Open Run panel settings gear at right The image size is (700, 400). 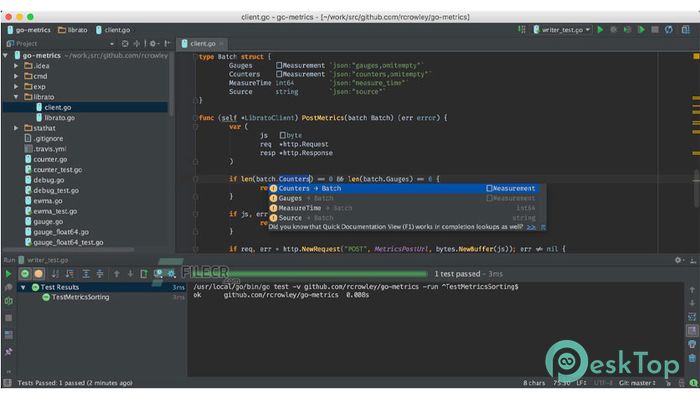678,260
